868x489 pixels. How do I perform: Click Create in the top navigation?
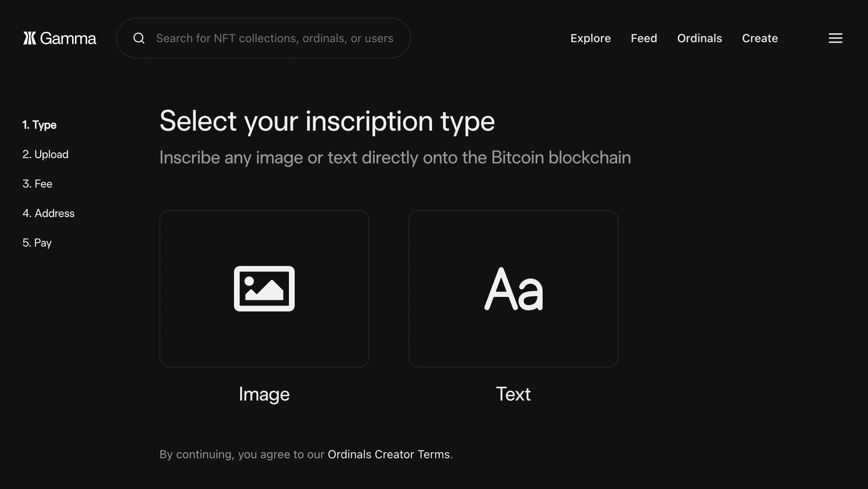point(760,38)
